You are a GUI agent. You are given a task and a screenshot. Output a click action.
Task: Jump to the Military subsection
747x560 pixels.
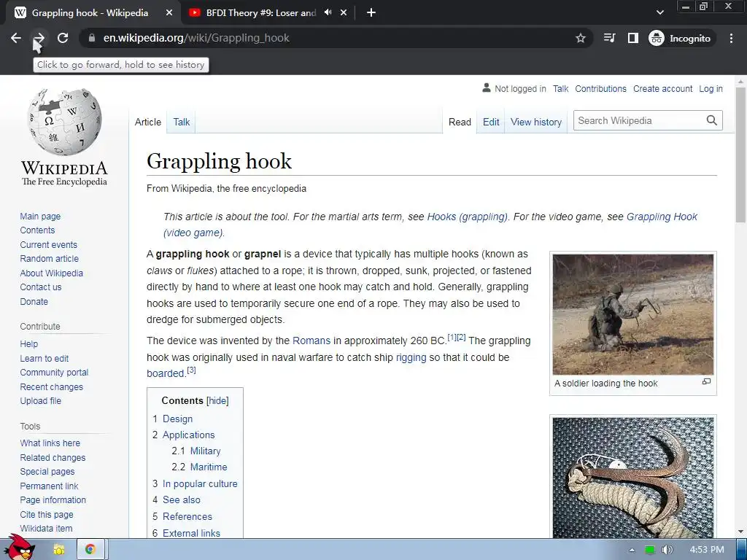205,451
